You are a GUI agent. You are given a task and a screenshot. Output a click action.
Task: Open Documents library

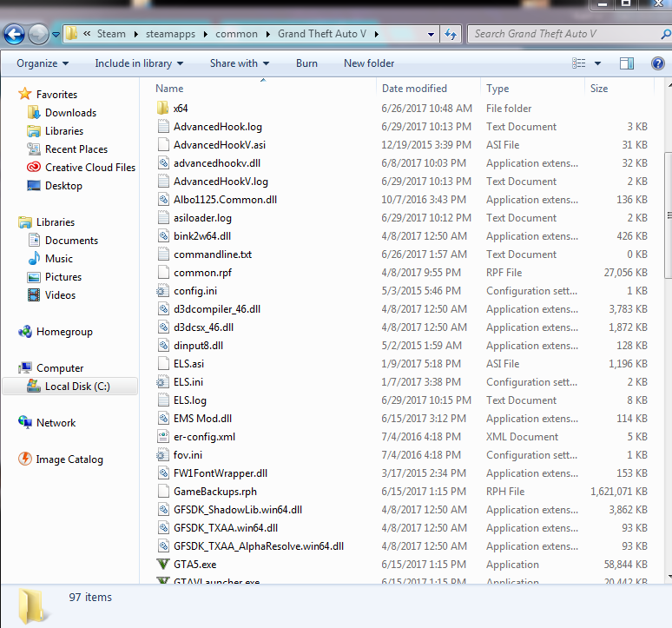pos(71,241)
